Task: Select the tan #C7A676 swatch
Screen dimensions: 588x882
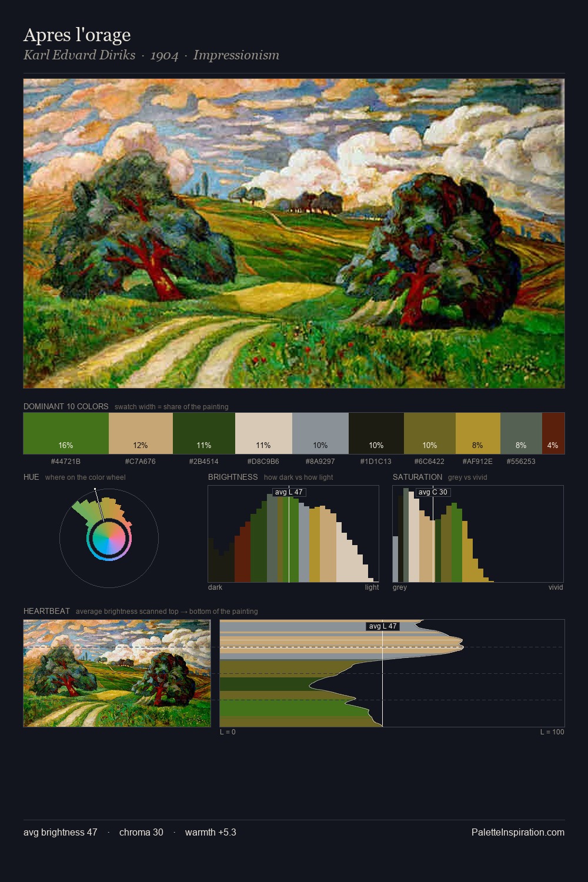Action: click(141, 433)
